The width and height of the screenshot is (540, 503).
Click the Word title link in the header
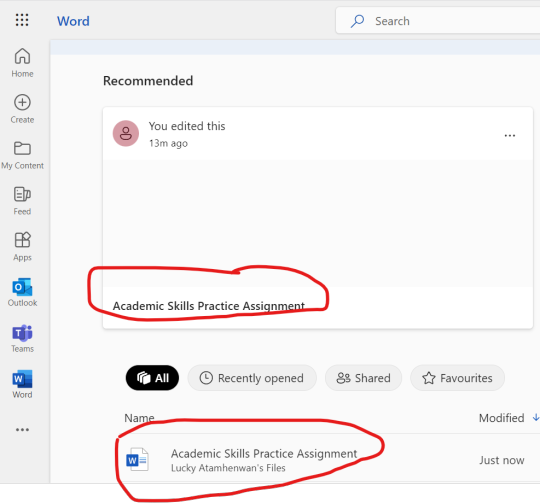pos(73,21)
